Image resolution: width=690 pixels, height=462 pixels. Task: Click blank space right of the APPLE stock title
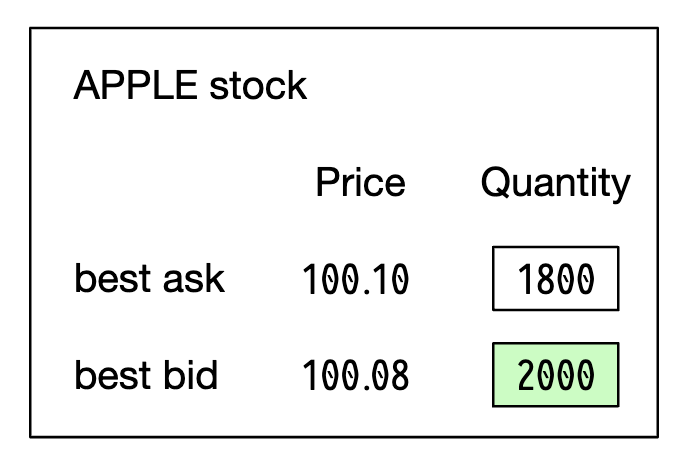click(x=480, y=87)
